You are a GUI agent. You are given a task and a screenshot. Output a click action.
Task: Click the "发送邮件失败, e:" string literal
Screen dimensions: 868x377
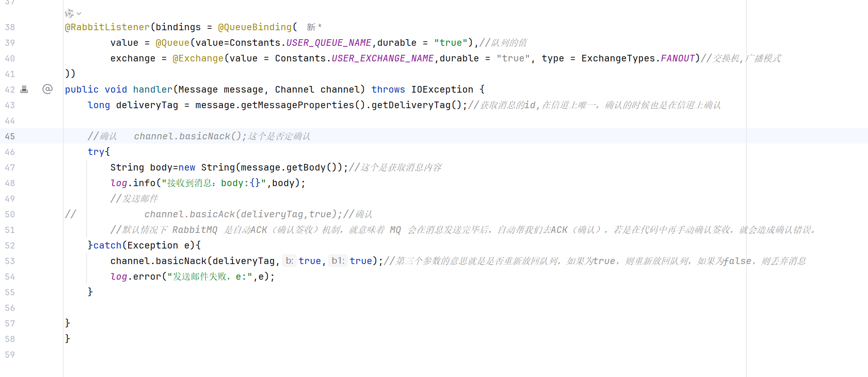tap(210, 276)
